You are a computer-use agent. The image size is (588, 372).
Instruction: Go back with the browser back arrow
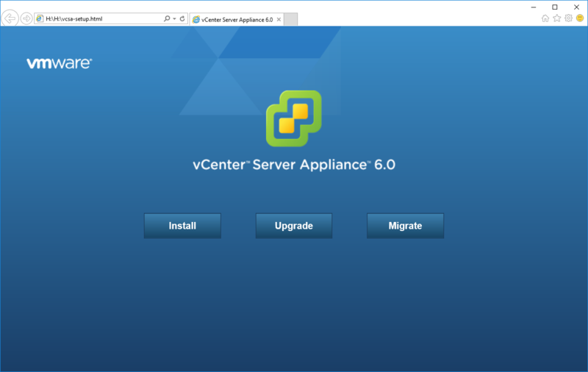[x=10, y=18]
